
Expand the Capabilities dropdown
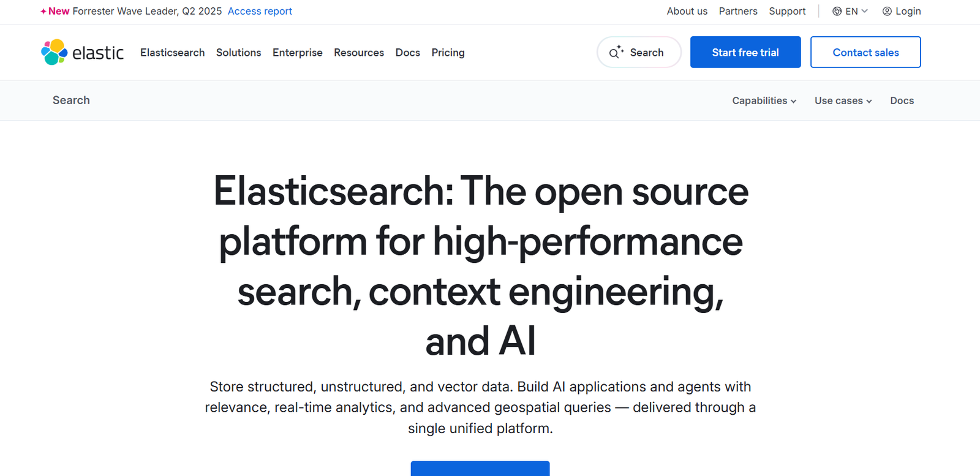pyautogui.click(x=764, y=100)
